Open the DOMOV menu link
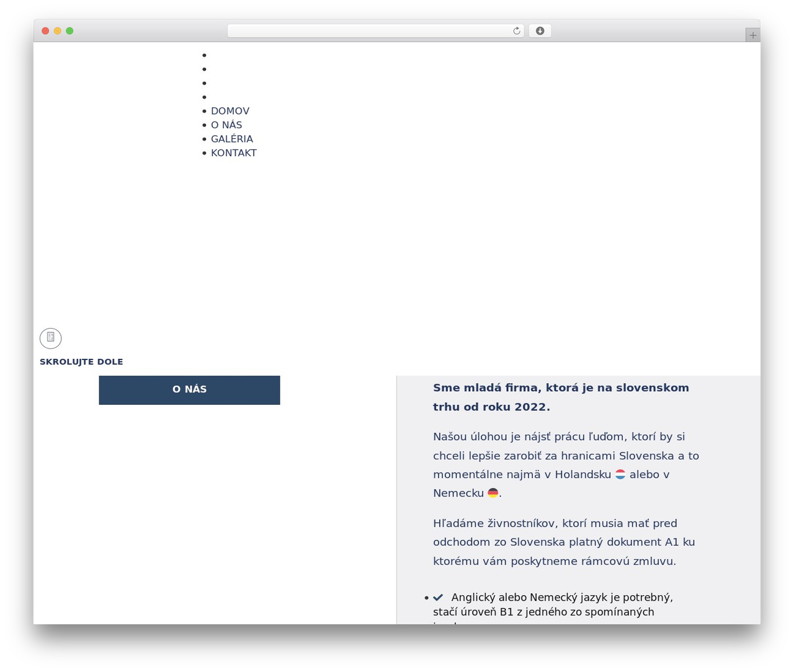The width and height of the screenshot is (794, 672). tap(230, 111)
